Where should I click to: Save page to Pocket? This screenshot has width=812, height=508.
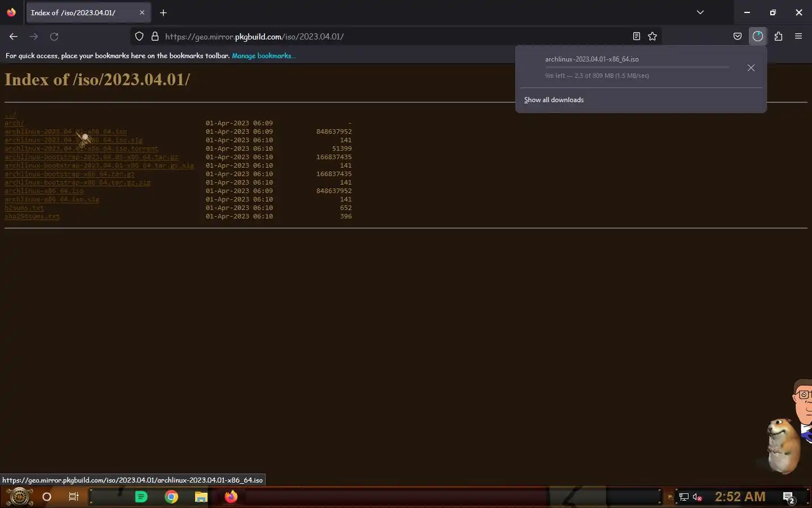pos(737,37)
